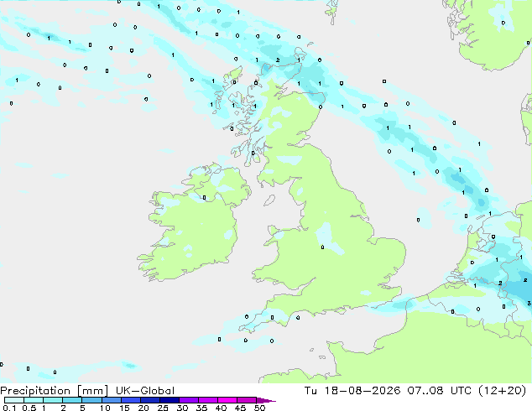Viewport: 532px width, 411px height.
Task: Click the "07..08 UTC" time text
Action: pos(440,391)
